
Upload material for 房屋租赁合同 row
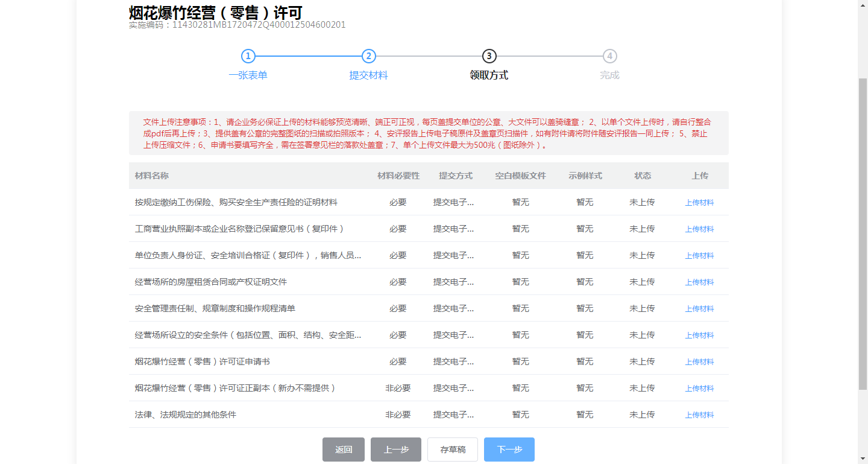(x=699, y=282)
